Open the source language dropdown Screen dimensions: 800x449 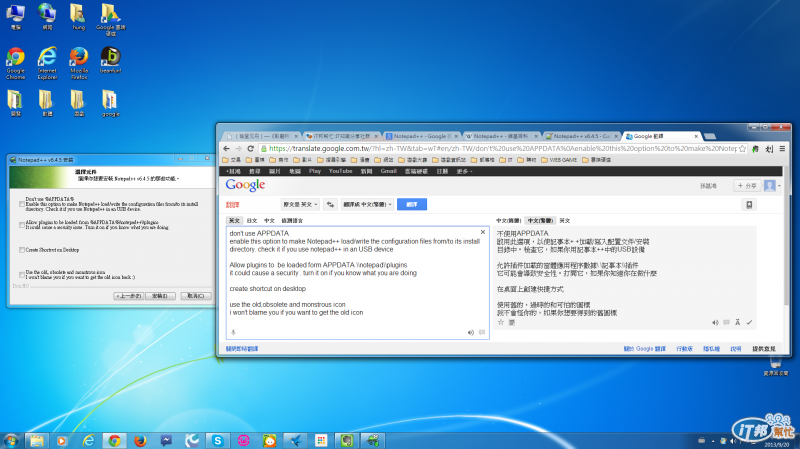[x=300, y=205]
